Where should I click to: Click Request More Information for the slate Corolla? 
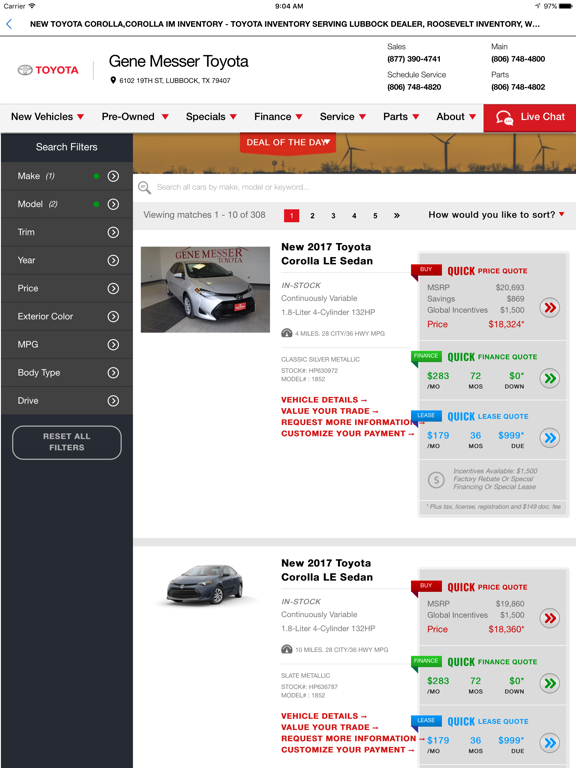click(x=353, y=739)
